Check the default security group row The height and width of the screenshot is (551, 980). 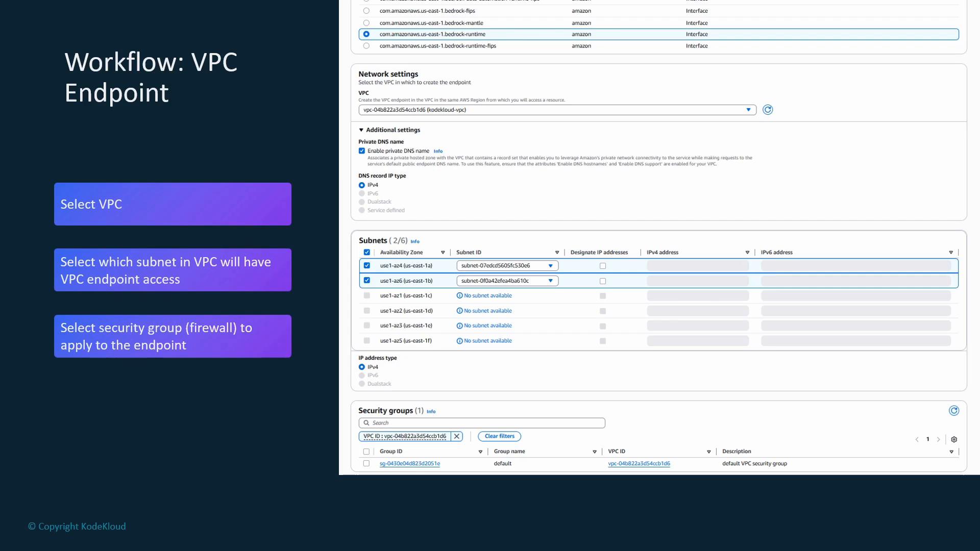coord(366,463)
